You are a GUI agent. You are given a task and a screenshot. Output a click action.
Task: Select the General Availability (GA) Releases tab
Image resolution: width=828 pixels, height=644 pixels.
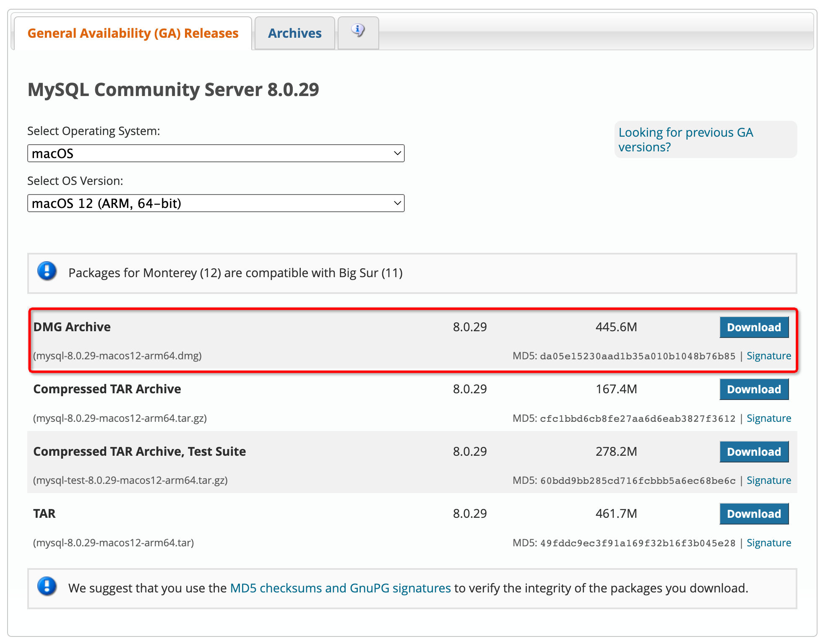coord(133,34)
